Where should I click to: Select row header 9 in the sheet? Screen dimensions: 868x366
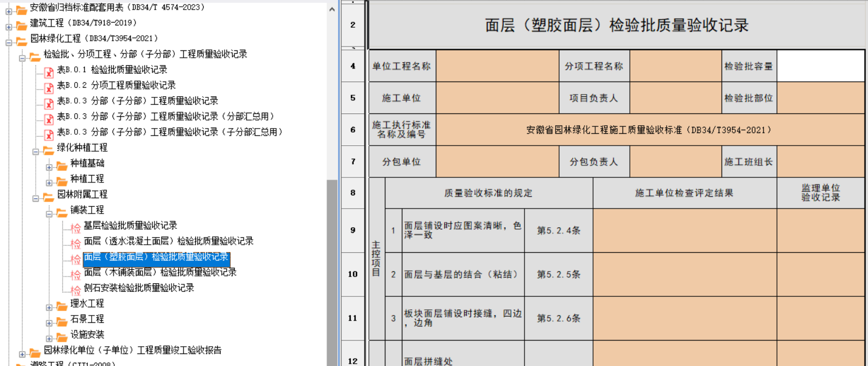point(353,231)
